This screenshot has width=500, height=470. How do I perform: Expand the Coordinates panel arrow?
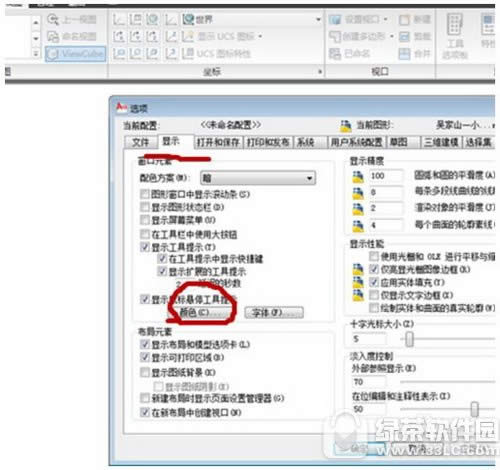tap(320, 71)
